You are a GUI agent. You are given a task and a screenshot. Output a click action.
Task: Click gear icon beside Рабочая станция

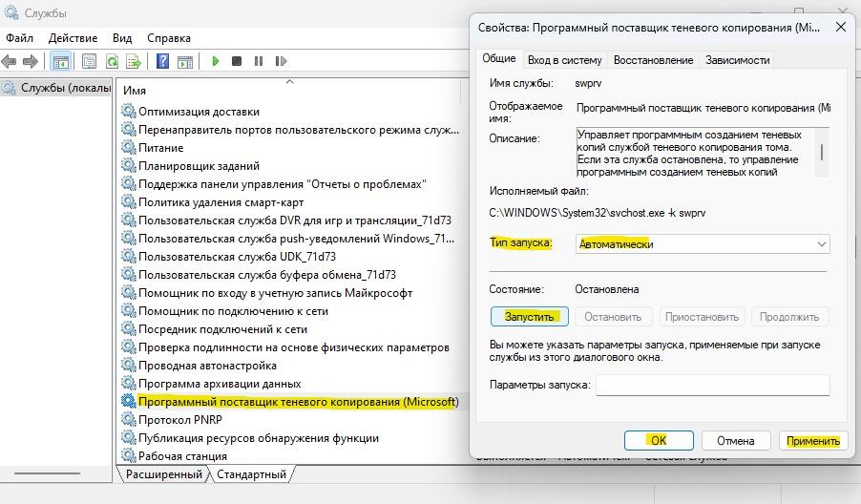click(129, 455)
